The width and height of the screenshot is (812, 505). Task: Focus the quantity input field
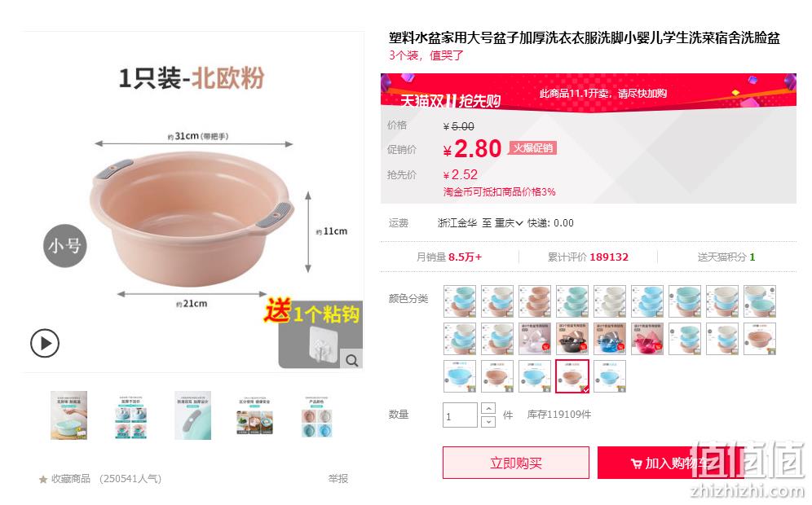pyautogui.click(x=460, y=415)
